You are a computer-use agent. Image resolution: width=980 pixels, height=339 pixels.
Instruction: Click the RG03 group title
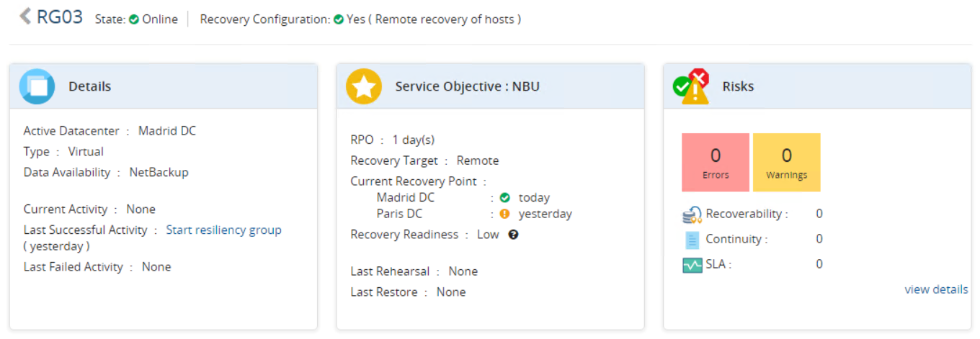[60, 17]
